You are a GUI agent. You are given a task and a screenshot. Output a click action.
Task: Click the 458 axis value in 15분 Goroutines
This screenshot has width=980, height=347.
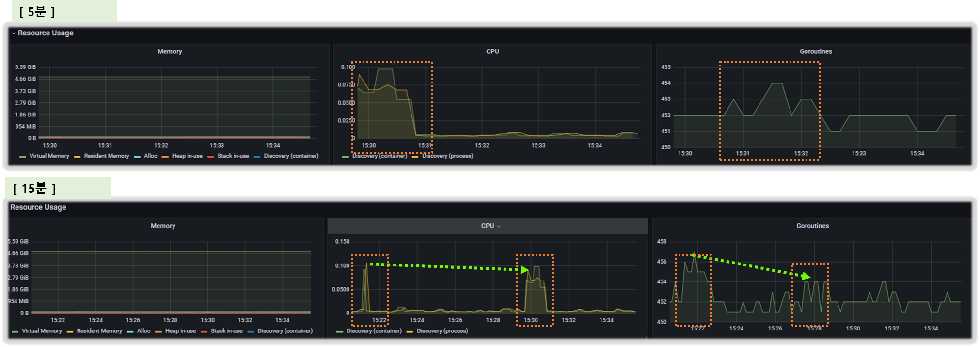click(662, 241)
